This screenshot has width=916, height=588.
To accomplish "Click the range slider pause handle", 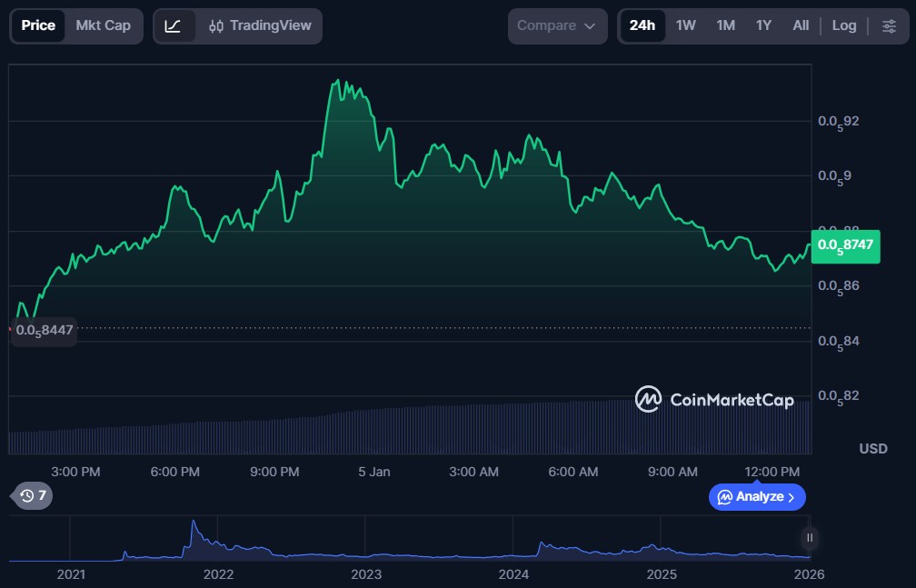I will pos(809,538).
